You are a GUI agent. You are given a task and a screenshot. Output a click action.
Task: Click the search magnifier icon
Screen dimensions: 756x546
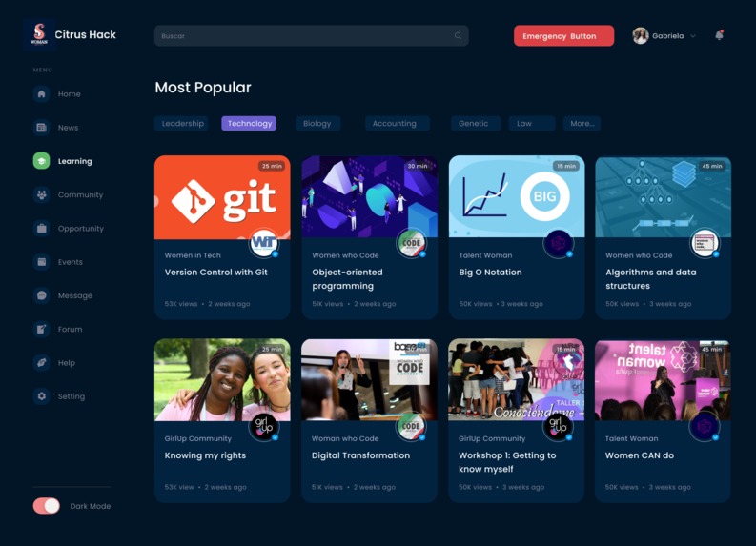coord(458,35)
